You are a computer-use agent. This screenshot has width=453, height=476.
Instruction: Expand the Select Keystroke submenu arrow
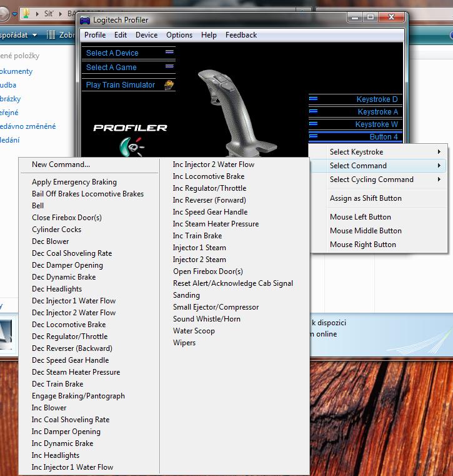pyautogui.click(x=439, y=152)
